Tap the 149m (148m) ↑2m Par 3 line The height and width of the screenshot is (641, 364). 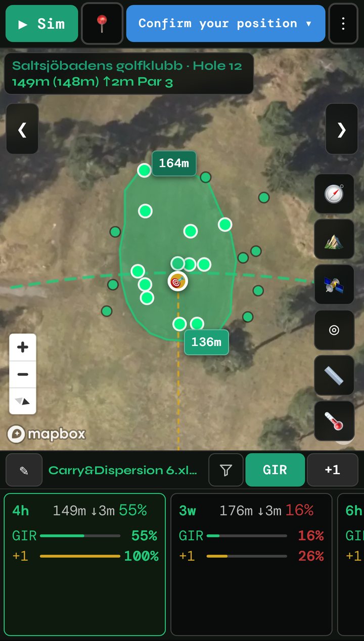click(x=93, y=82)
